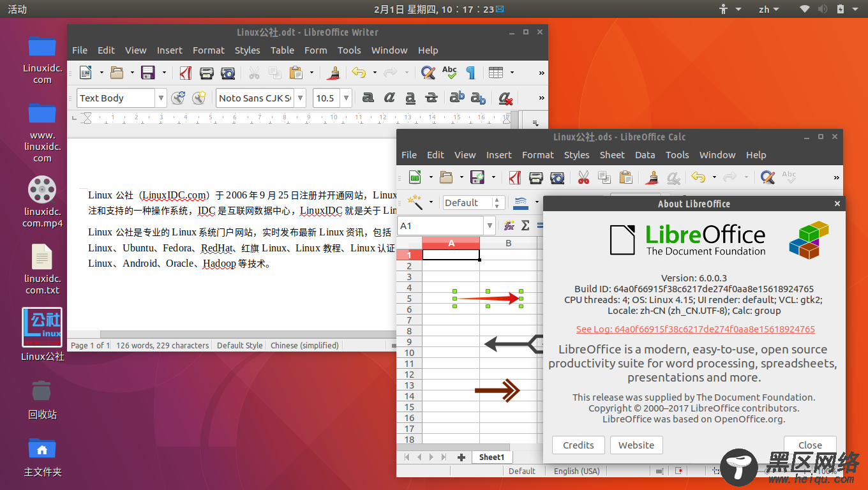
Task: Select Sheet1 tab in Calc
Action: [x=491, y=457]
